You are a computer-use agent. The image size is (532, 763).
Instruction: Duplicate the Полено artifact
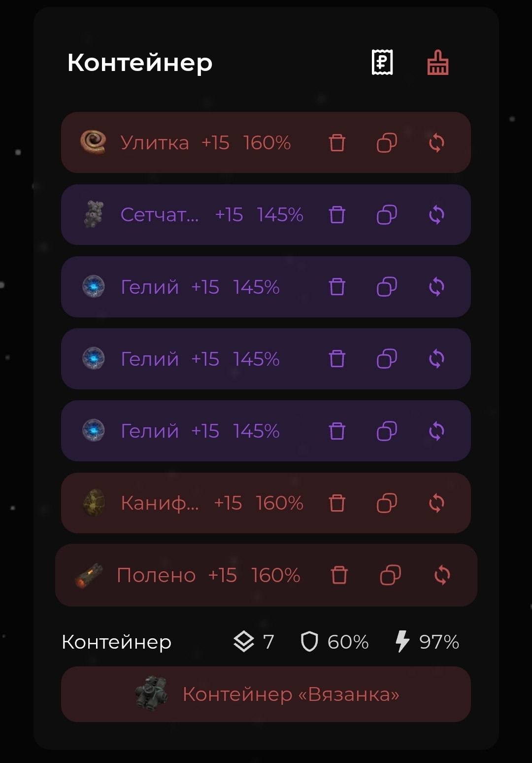coord(390,575)
